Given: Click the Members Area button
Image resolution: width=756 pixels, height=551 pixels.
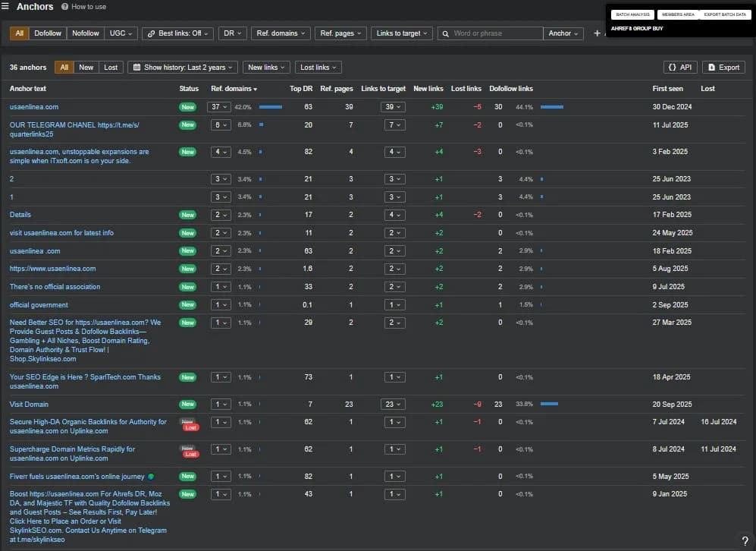Looking at the screenshot, I should coord(678,14).
